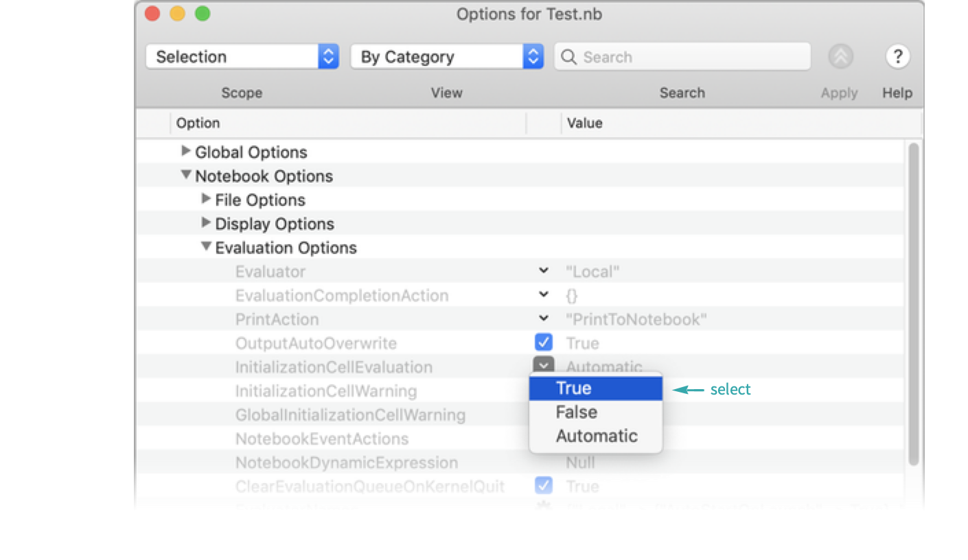The width and height of the screenshot is (968, 560).
Task: Open Help with the question mark icon
Action: (x=897, y=57)
